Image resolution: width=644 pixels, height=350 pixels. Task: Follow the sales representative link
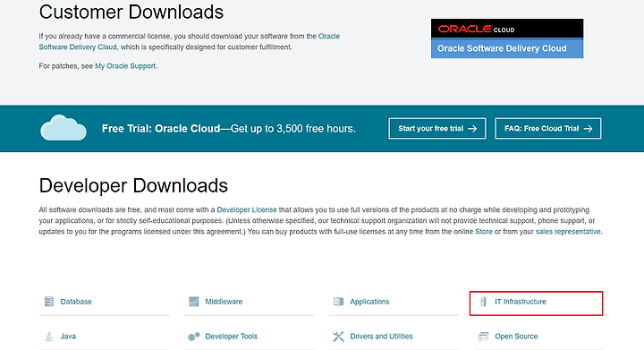pyautogui.click(x=568, y=232)
